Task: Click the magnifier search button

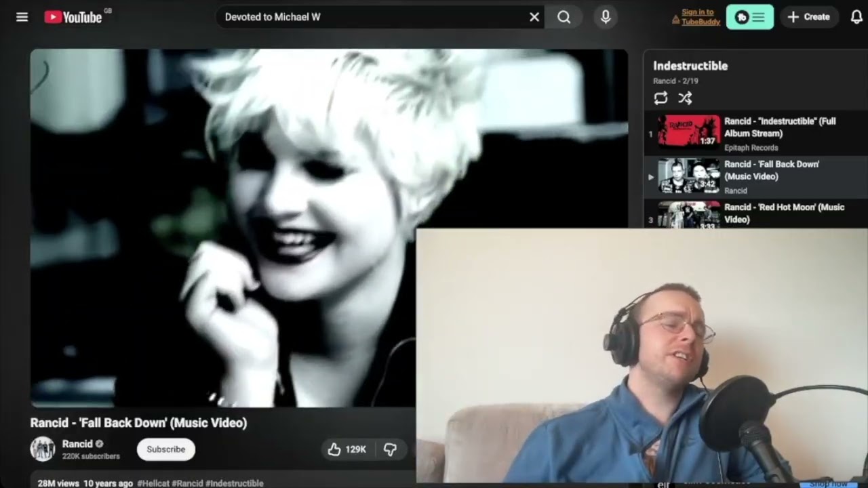Action: pos(564,17)
